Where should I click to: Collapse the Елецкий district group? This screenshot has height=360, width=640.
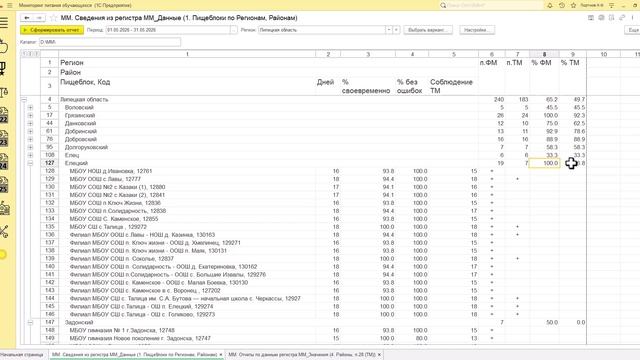(30, 163)
